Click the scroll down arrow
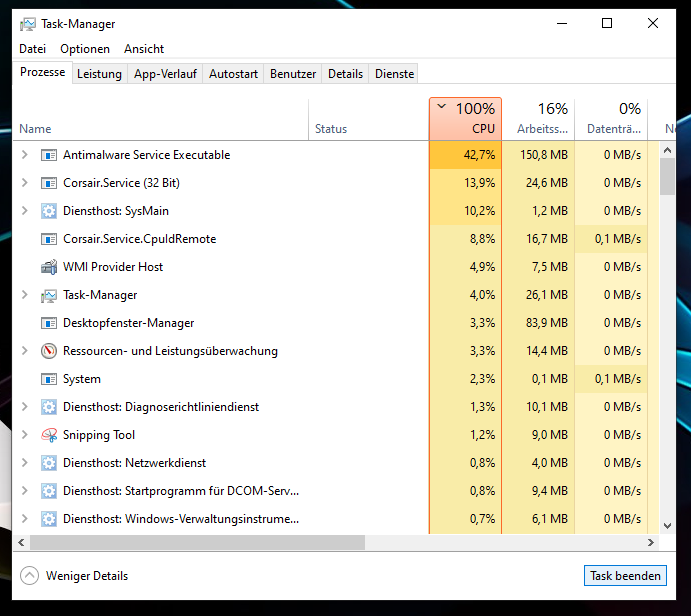 click(x=667, y=526)
